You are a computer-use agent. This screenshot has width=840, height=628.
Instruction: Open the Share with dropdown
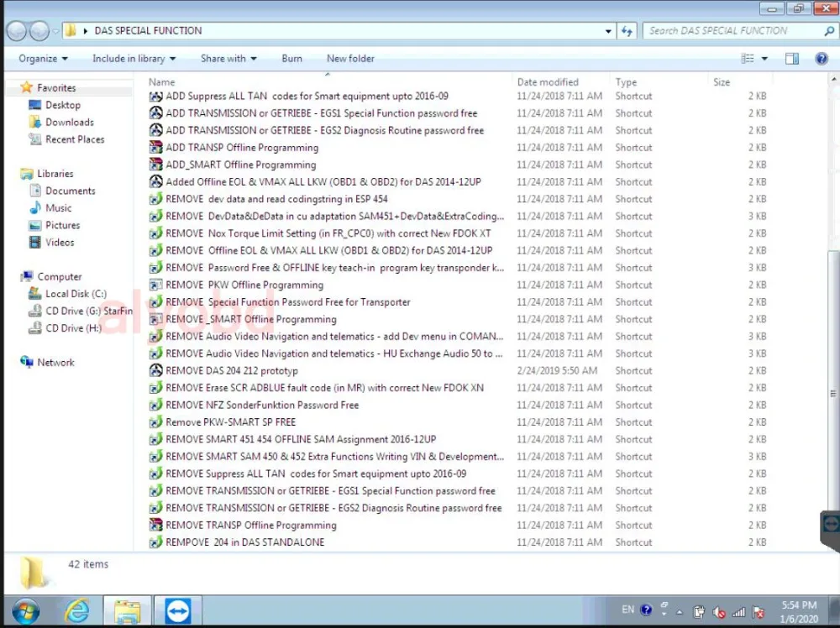point(228,59)
